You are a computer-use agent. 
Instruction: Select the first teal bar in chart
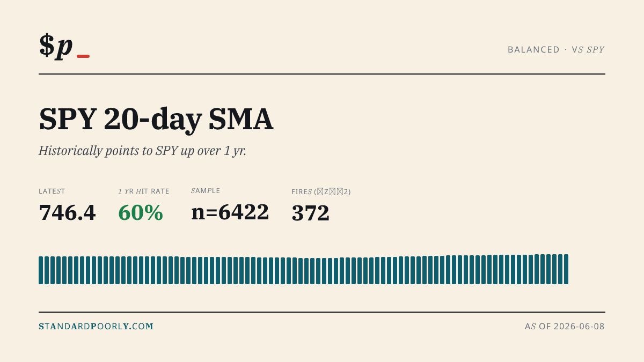click(41, 270)
